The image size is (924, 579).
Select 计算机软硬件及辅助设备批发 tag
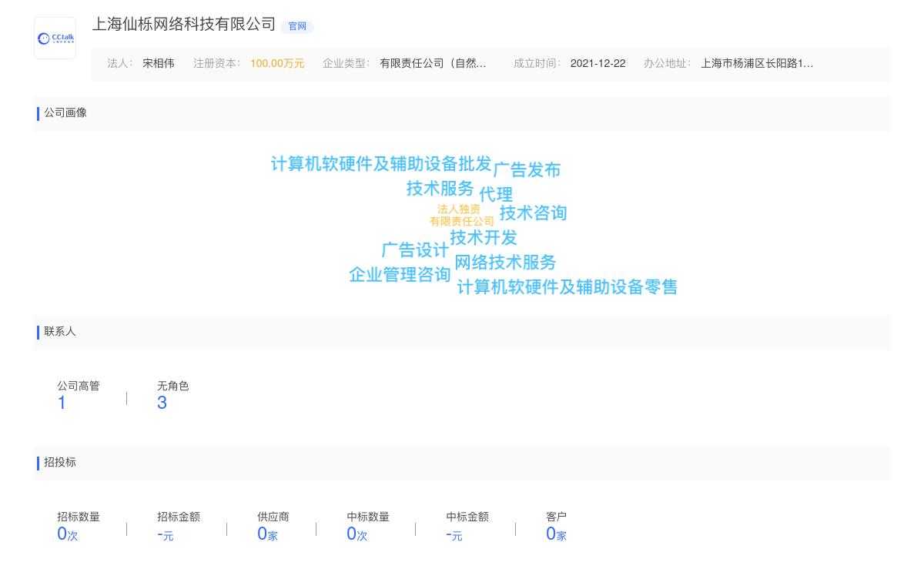380,164
